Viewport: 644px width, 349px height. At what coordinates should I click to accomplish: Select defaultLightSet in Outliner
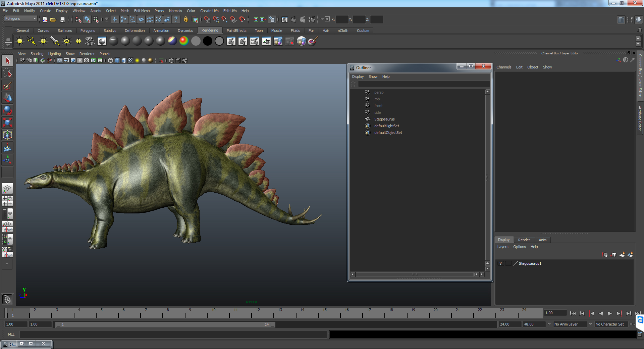pyautogui.click(x=386, y=126)
